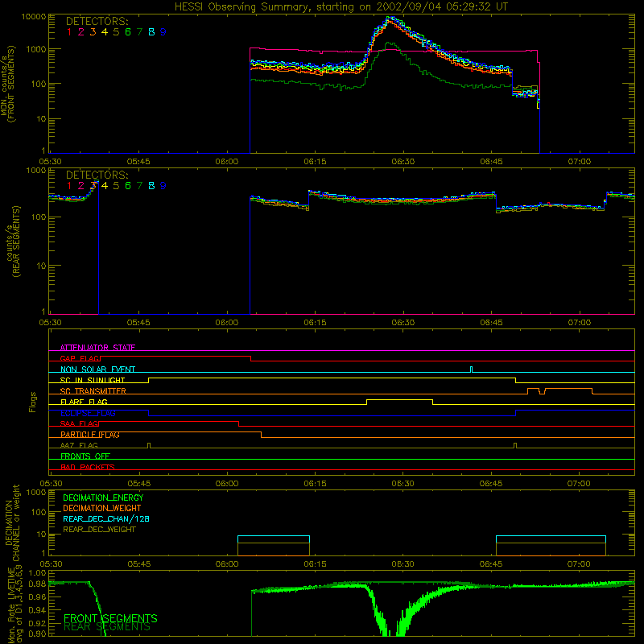Click the 'ECLIPSE_FLAG' label
The width and height of the screenshot is (644, 644).
point(88,413)
